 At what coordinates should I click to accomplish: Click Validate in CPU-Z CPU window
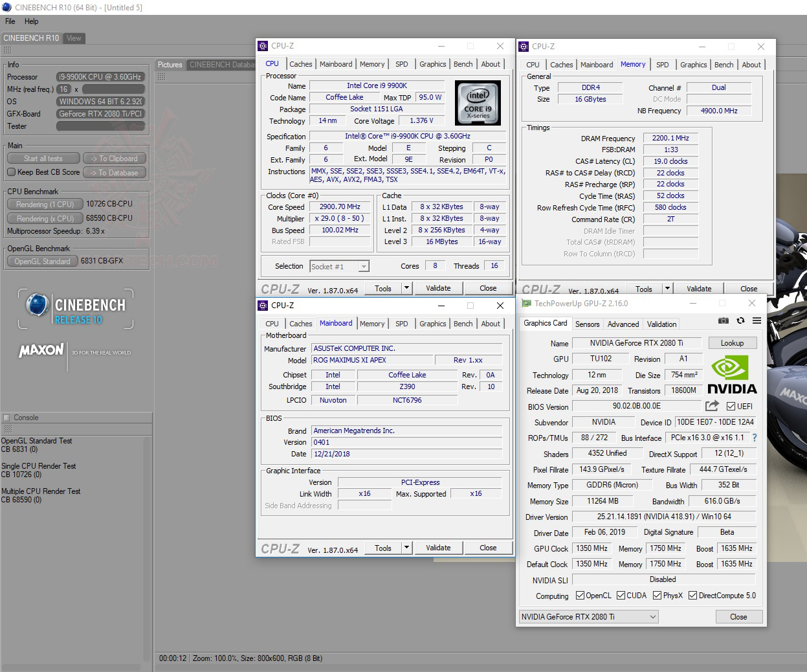click(438, 288)
